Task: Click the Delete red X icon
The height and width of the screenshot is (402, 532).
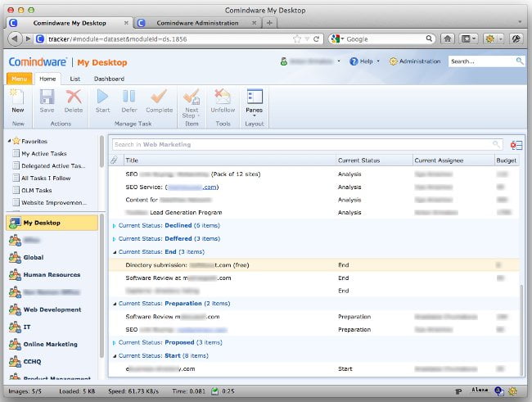Action: [x=74, y=97]
